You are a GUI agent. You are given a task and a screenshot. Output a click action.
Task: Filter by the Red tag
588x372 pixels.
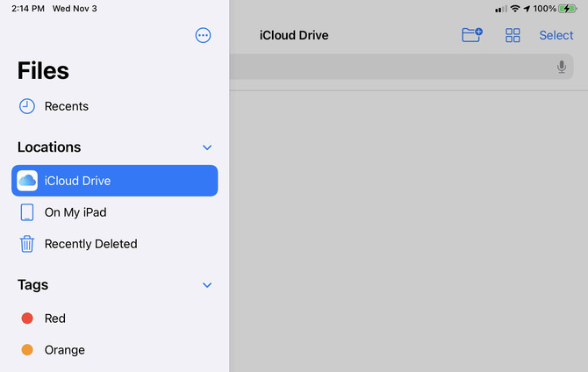tap(115, 318)
